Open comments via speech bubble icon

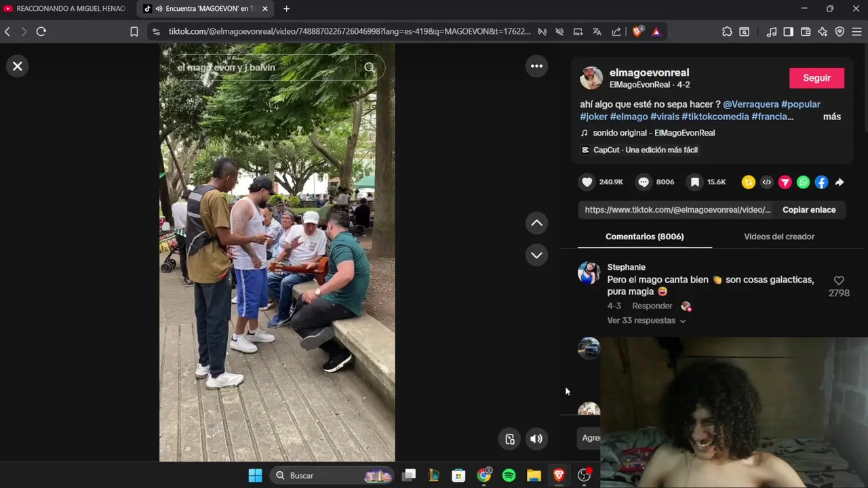644,182
